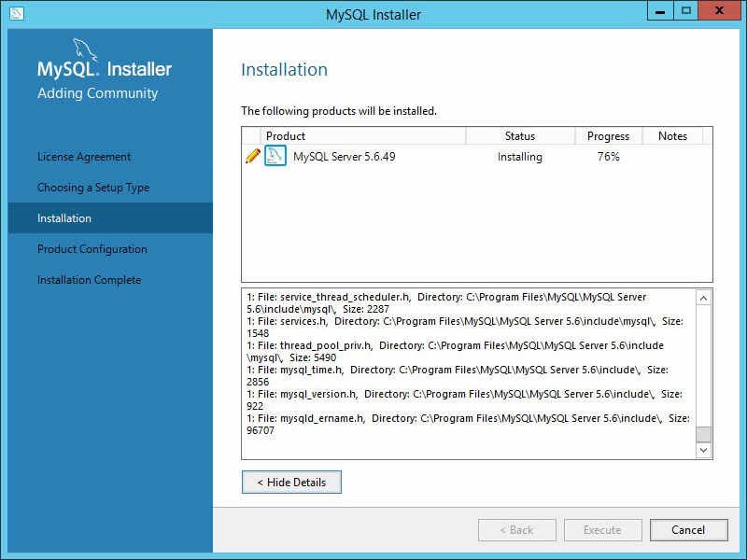
Task: Click the services.h log line
Action: 465,328
